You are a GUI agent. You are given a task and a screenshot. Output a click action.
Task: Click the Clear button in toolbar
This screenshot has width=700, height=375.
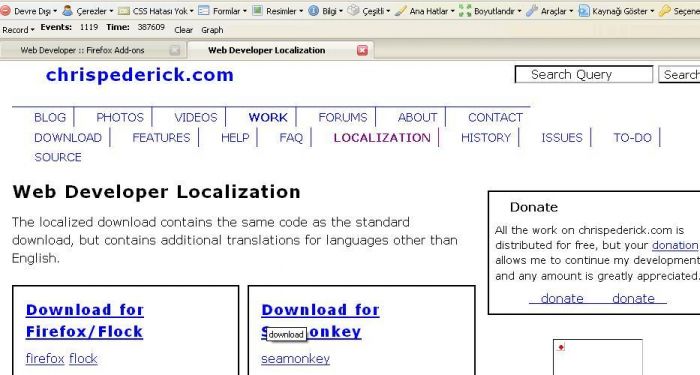point(183,30)
